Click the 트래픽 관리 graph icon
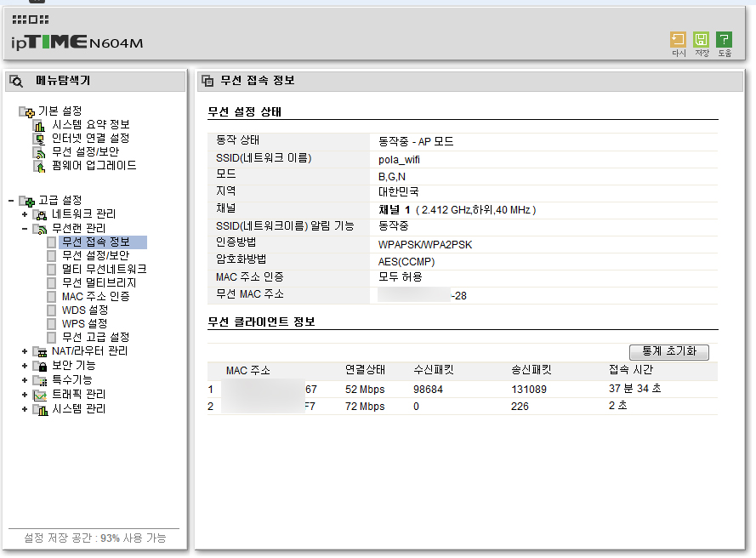756x558 pixels. (39, 395)
